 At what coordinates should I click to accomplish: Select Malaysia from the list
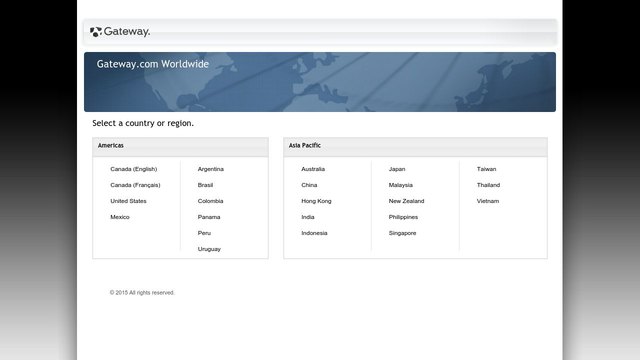[400, 185]
